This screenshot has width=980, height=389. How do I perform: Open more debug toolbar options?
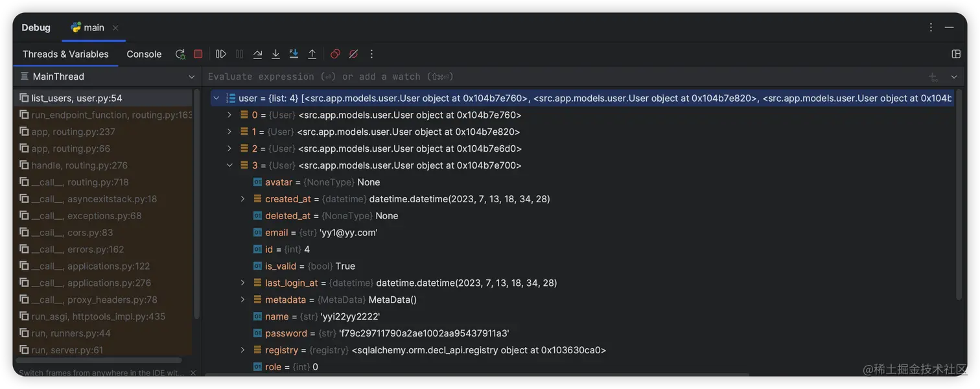[x=371, y=54]
